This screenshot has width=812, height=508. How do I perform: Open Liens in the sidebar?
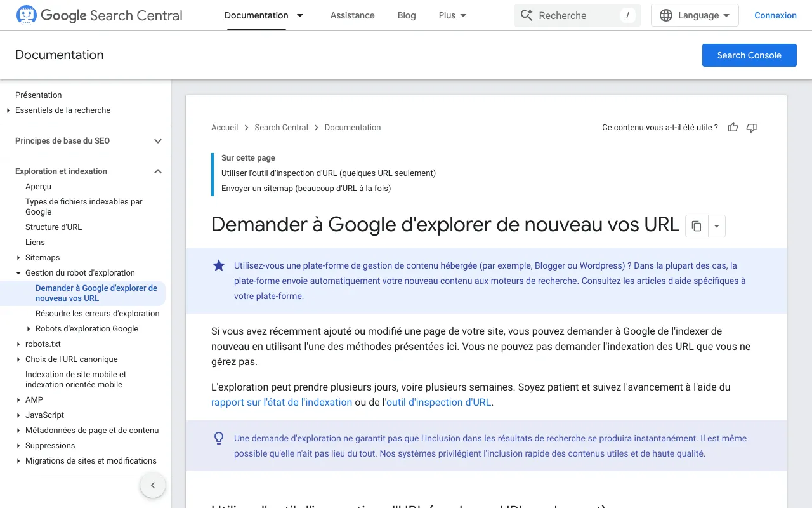click(35, 243)
